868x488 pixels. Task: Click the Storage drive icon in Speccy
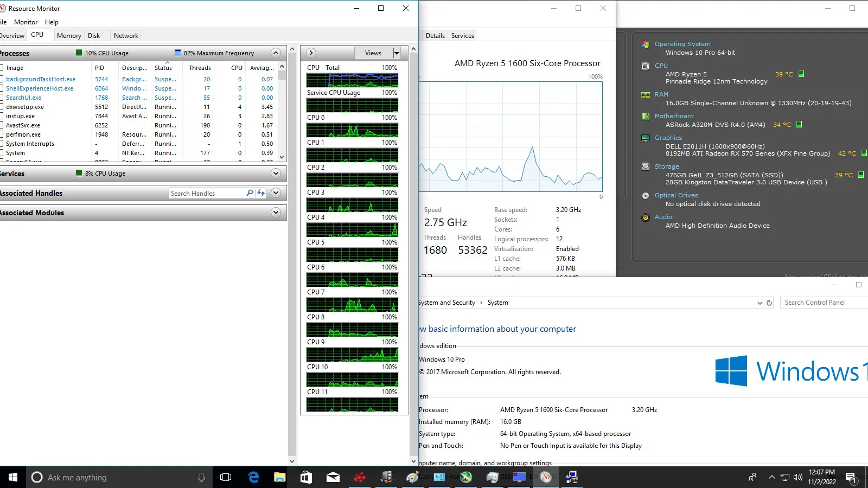click(x=646, y=166)
